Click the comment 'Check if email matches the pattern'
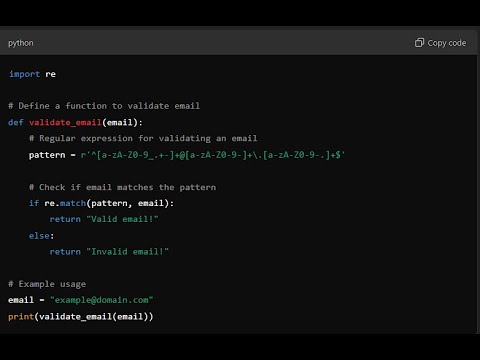Image resolution: width=480 pixels, height=360 pixels. point(122,187)
